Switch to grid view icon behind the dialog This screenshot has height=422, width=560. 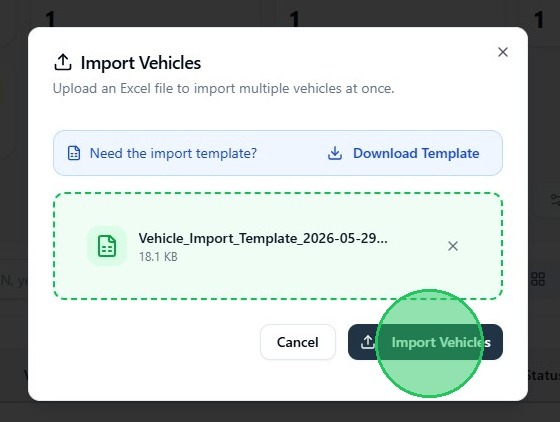pos(538,279)
